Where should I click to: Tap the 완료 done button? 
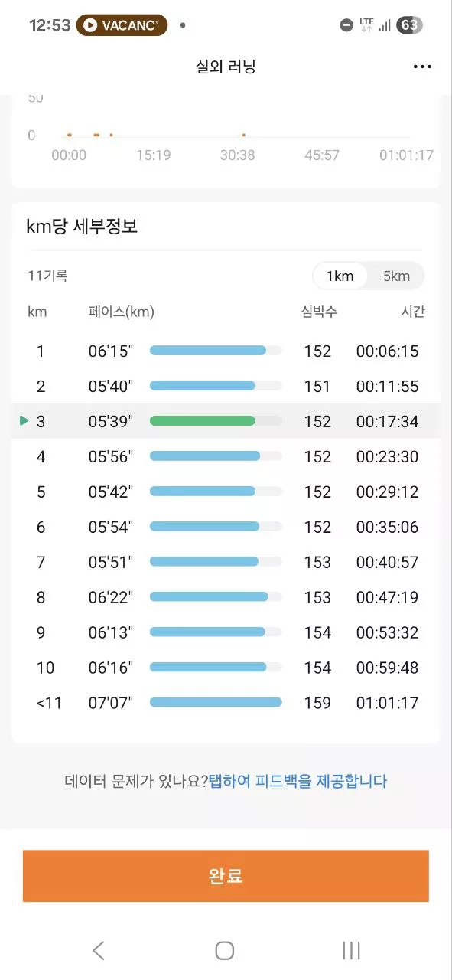pyautogui.click(x=226, y=876)
